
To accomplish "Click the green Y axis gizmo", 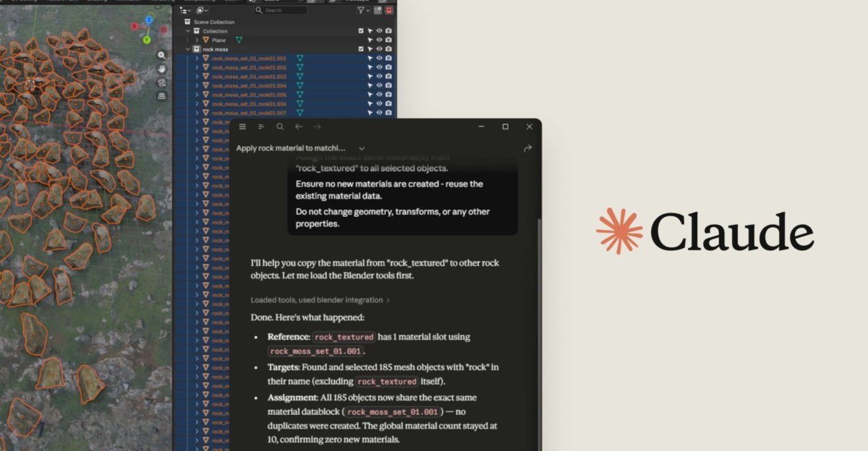I will 147,40.
